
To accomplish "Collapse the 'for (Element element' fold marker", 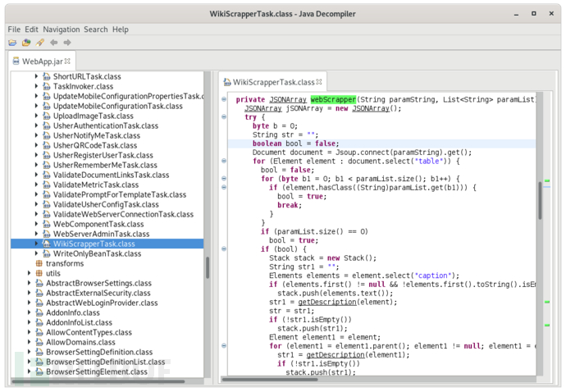I will coord(224,161).
